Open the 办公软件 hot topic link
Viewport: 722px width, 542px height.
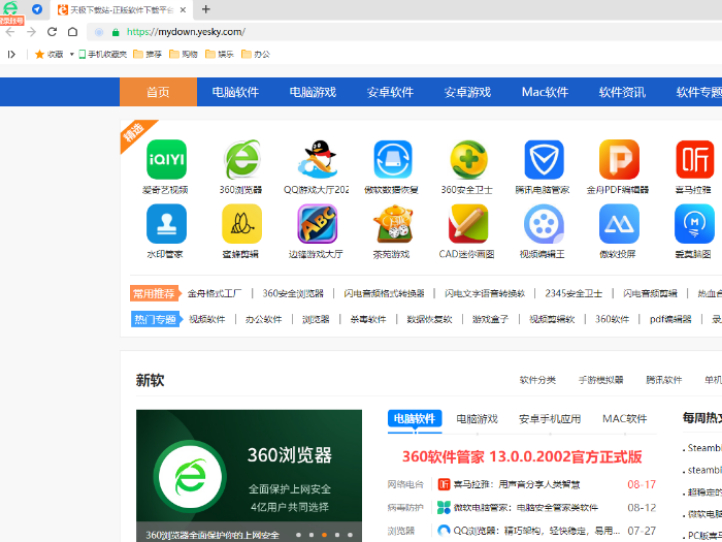[x=263, y=319]
